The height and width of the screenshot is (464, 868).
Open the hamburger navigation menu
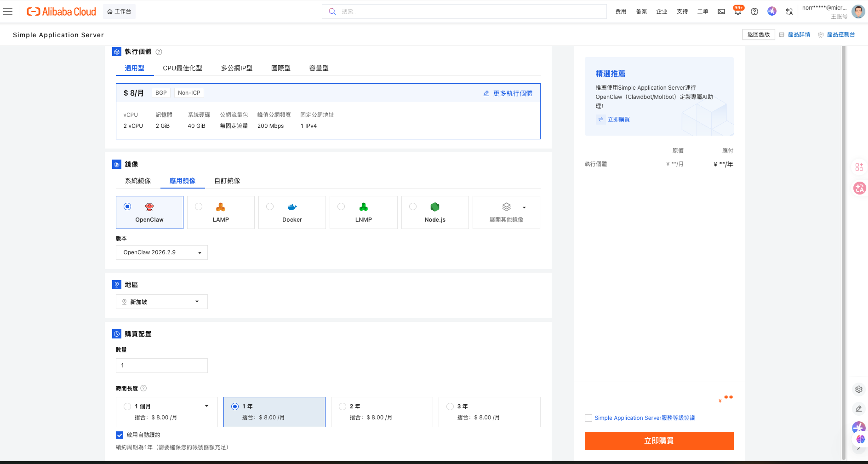(8, 11)
